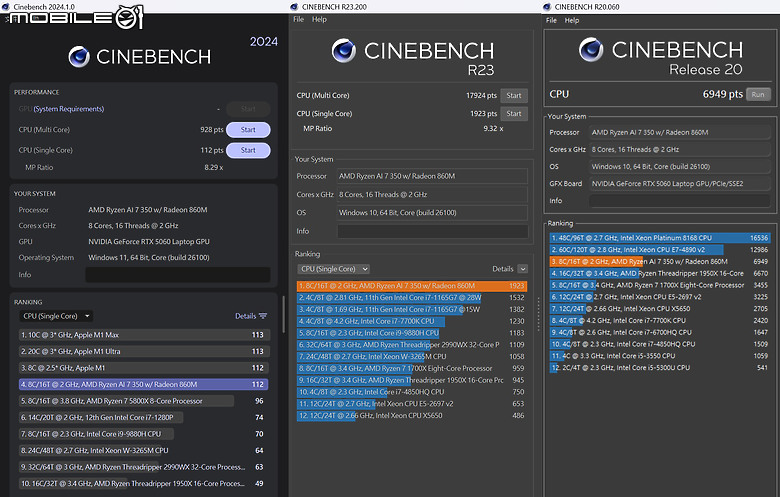This screenshot has width=780, height=497.
Task: Click the Cinebench R23 sphere logo
Action: pyautogui.click(x=344, y=50)
